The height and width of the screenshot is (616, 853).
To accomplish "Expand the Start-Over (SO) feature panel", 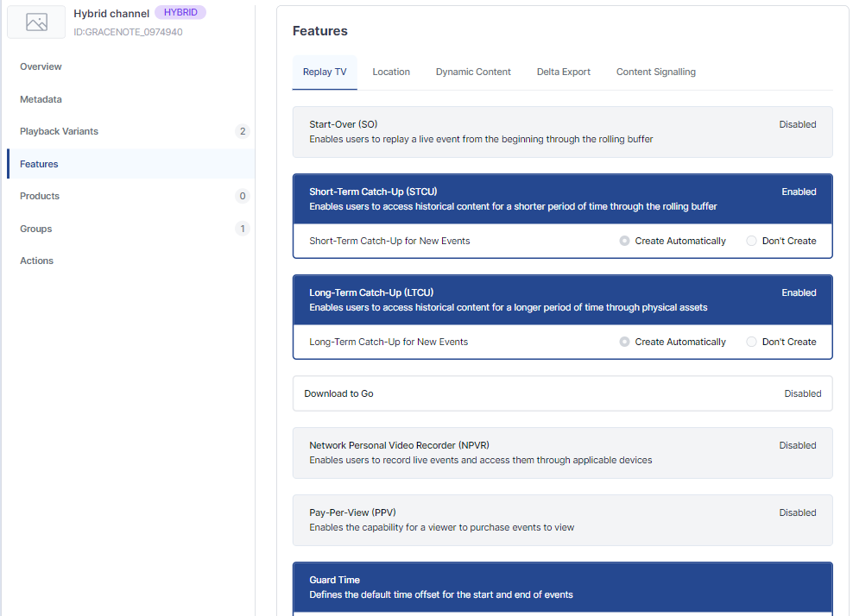I will [562, 131].
